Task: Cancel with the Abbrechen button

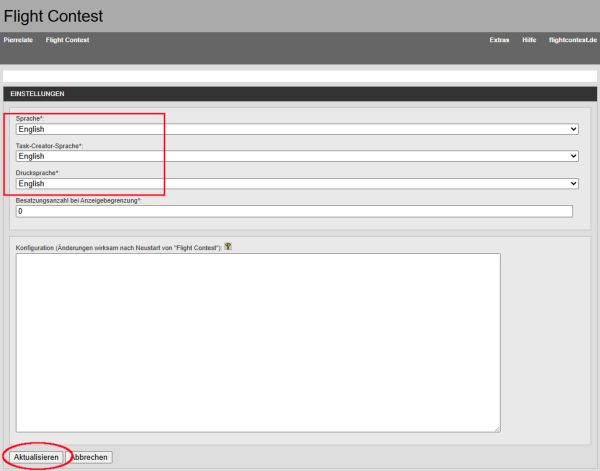Action: pos(90,457)
